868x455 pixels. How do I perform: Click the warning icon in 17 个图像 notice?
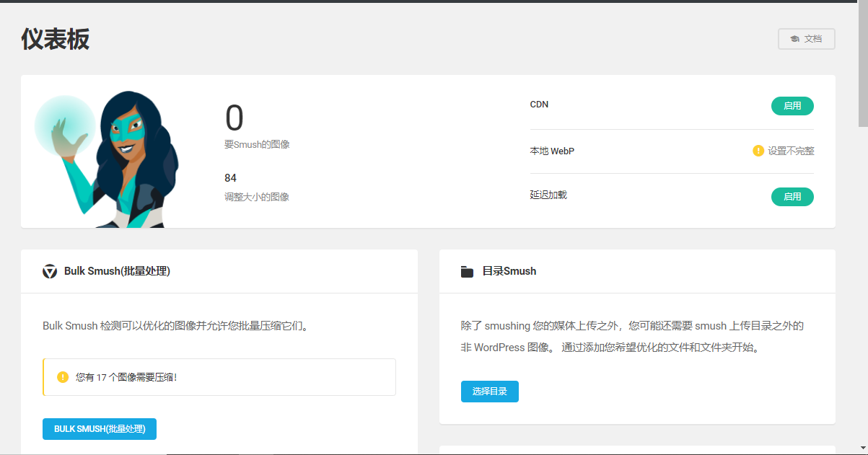(63, 376)
